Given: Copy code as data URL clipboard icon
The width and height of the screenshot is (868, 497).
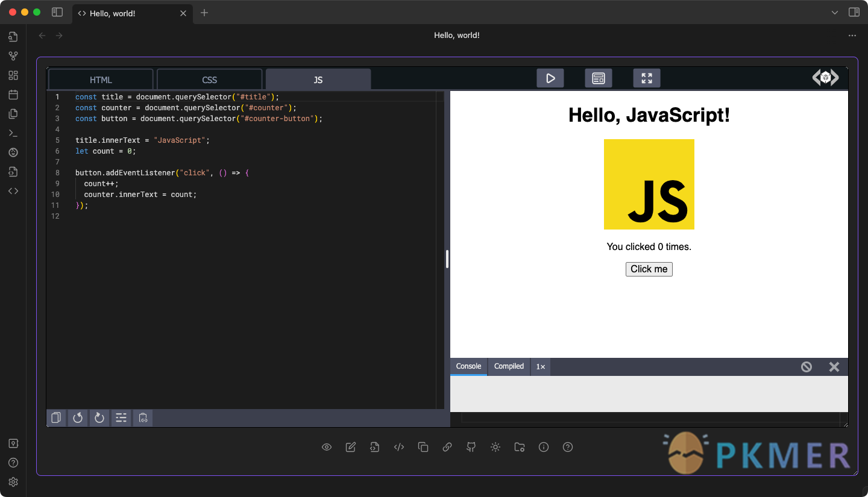Looking at the screenshot, I should tap(143, 417).
